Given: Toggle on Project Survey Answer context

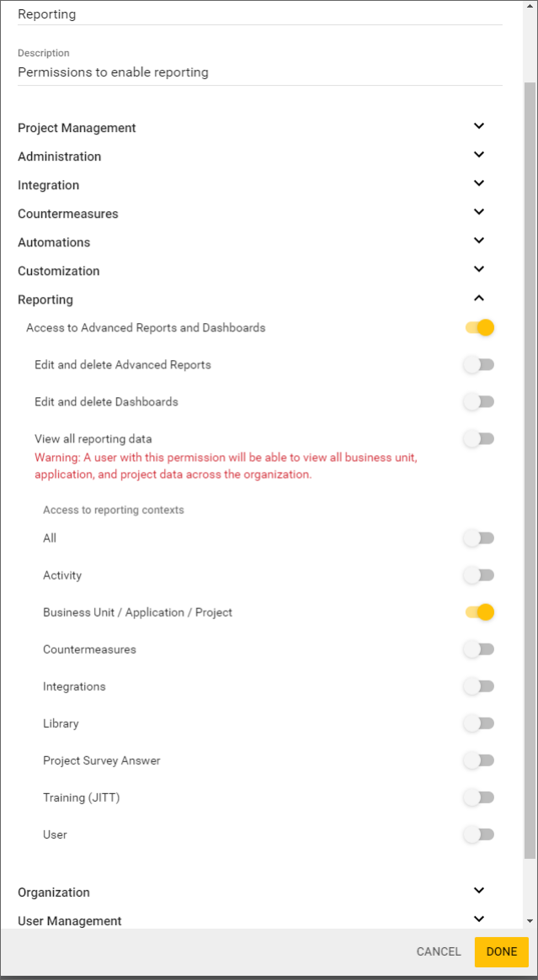Looking at the screenshot, I should coord(478,760).
